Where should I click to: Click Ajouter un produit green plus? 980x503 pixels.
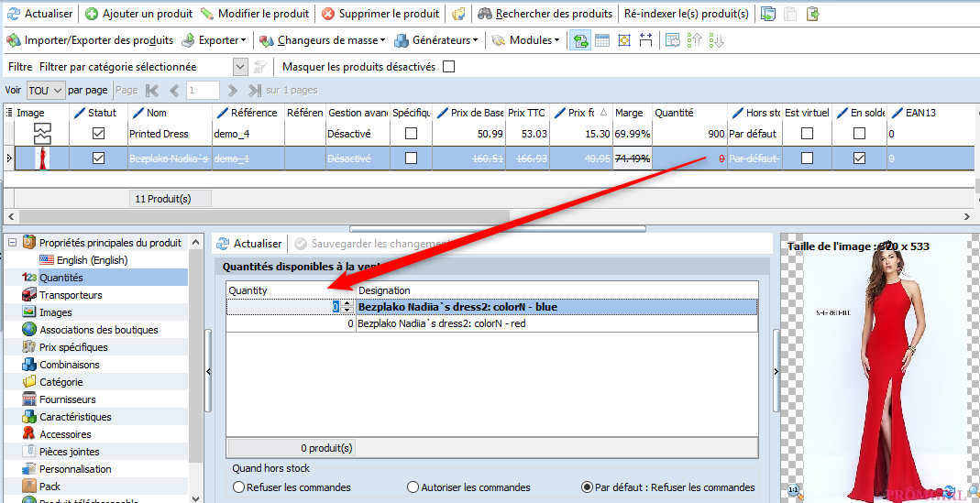pyautogui.click(x=92, y=13)
